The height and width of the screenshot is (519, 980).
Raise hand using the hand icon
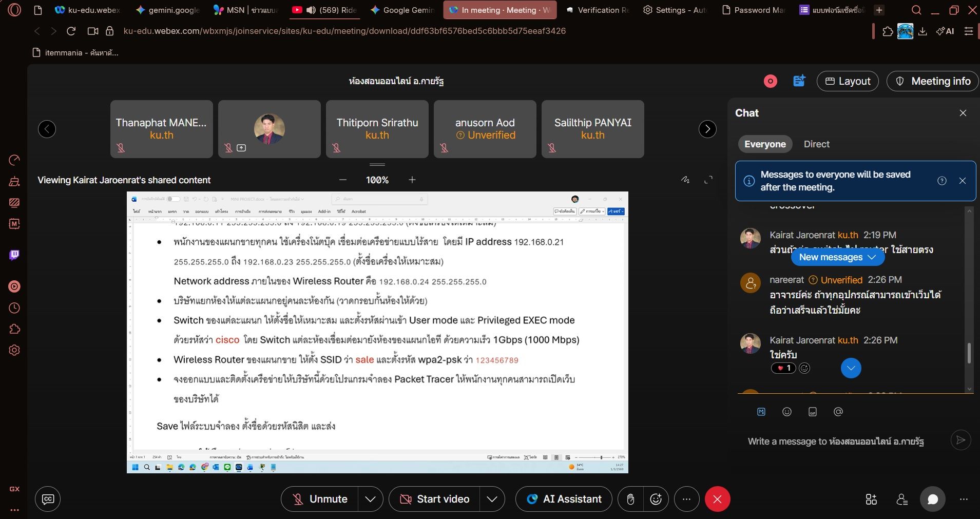(x=630, y=499)
